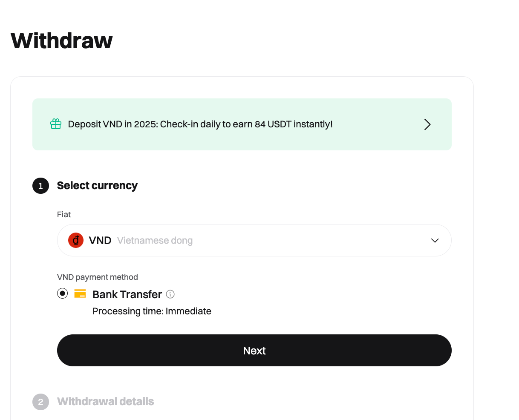Image resolution: width=519 pixels, height=420 pixels.
Task: Select the Select currency section header
Action: pos(97,186)
